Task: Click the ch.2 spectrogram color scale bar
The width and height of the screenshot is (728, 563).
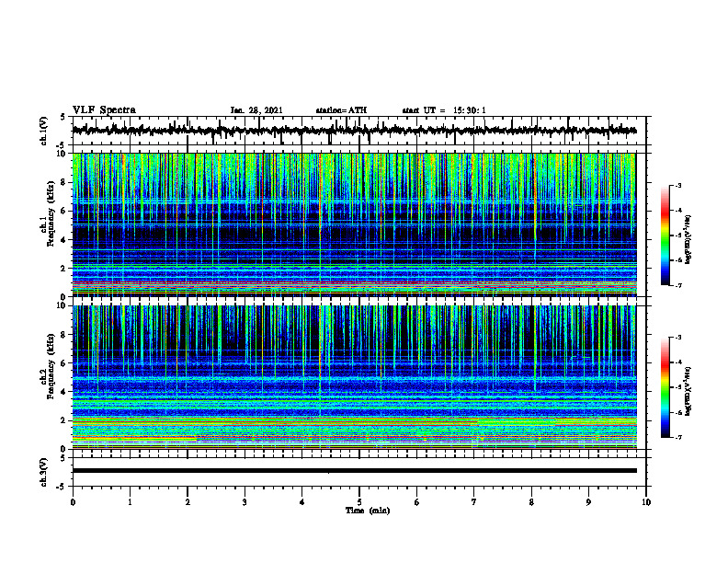Action: 665,387
